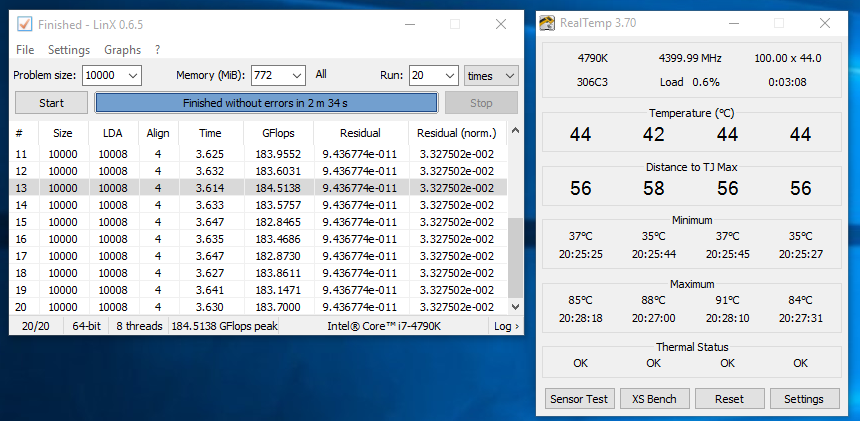Expand the Log panel in LinX
The image size is (860, 421).
click(506, 326)
